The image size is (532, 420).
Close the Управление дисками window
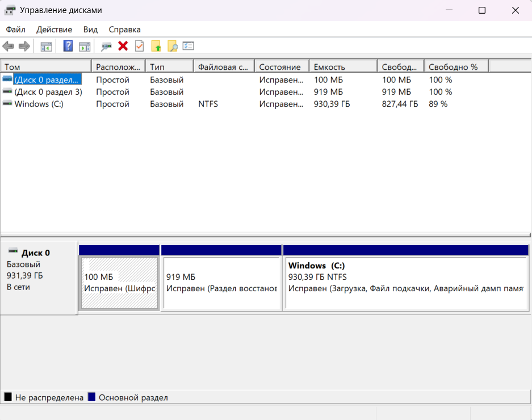pos(515,10)
